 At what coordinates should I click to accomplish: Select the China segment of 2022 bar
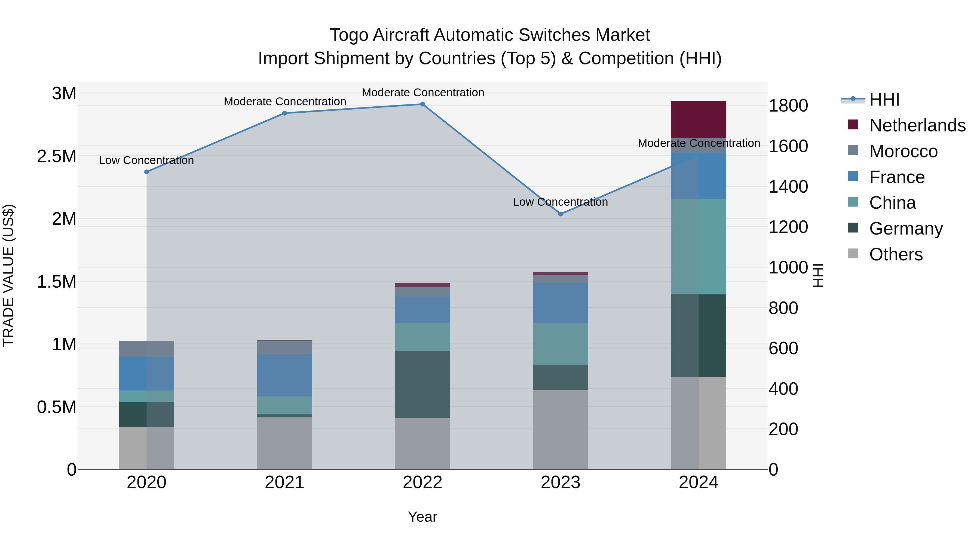422,337
